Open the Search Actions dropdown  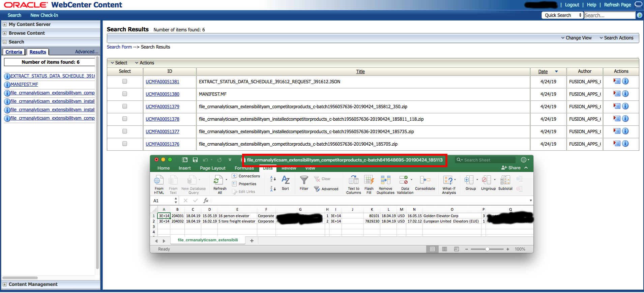(616, 38)
